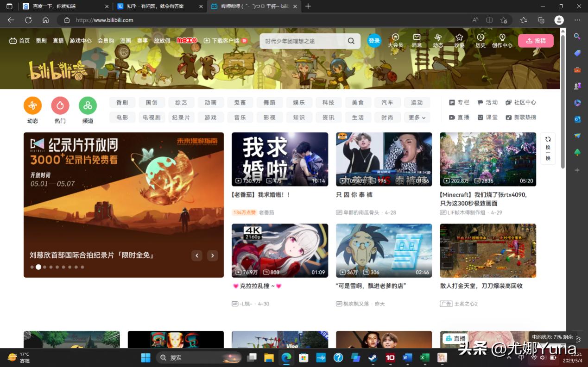This screenshot has width=588, height=367.
Task: Click the 登录 login button
Action: 373,41
